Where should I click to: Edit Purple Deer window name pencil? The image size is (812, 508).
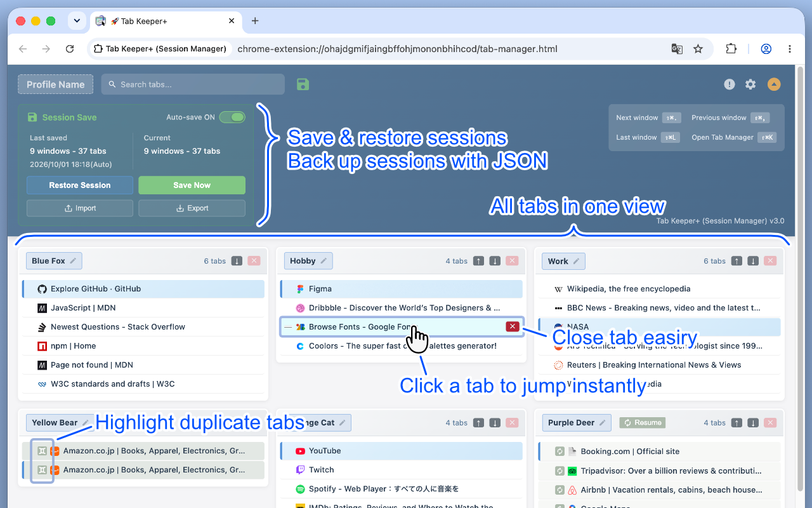click(603, 423)
